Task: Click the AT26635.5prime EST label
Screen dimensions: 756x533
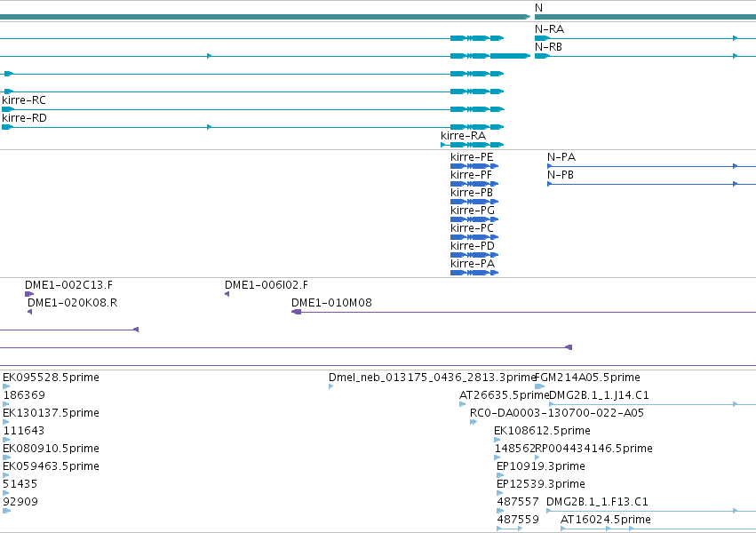Action: (x=504, y=395)
